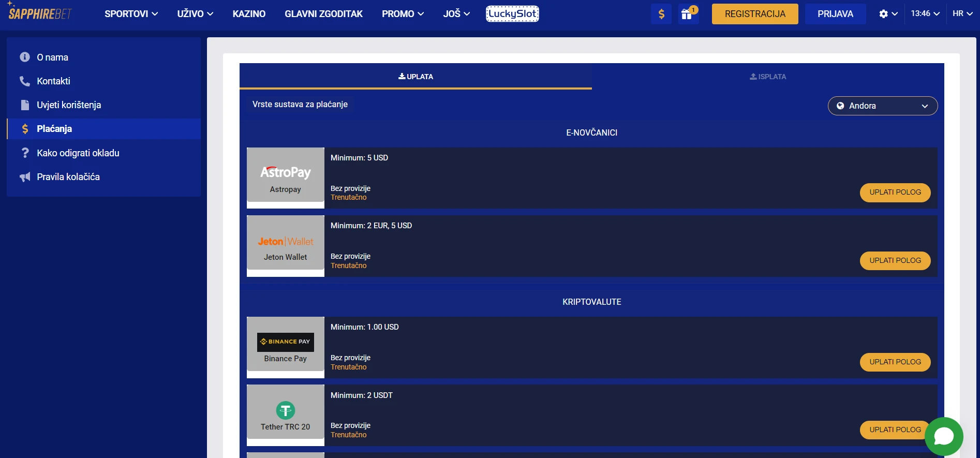Click the info icon beside O nama

click(25, 57)
